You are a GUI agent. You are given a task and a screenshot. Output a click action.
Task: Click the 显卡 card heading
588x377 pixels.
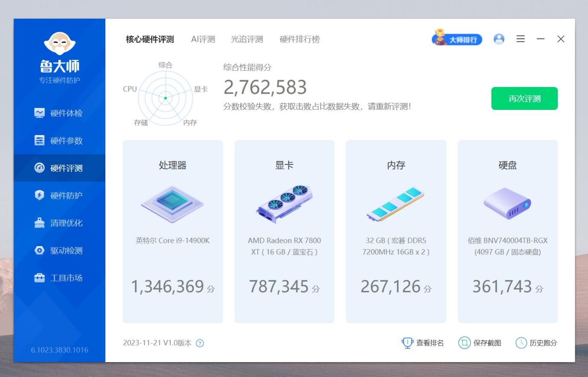[284, 165]
